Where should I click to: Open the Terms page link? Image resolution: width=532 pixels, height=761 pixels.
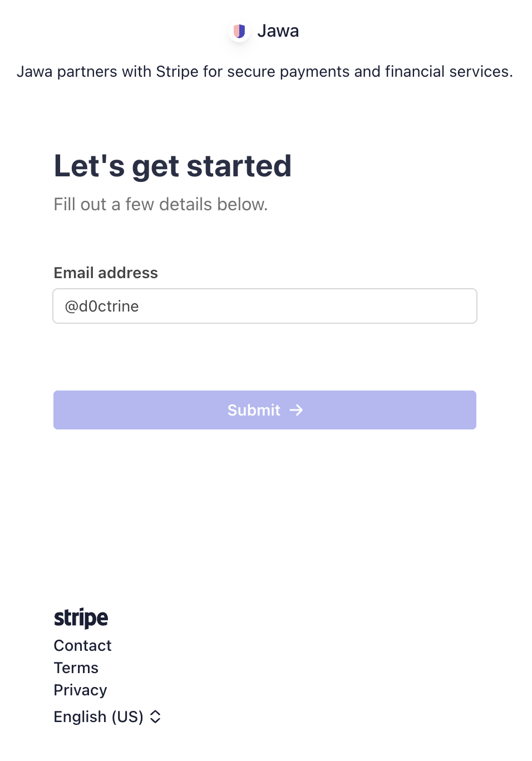point(76,668)
